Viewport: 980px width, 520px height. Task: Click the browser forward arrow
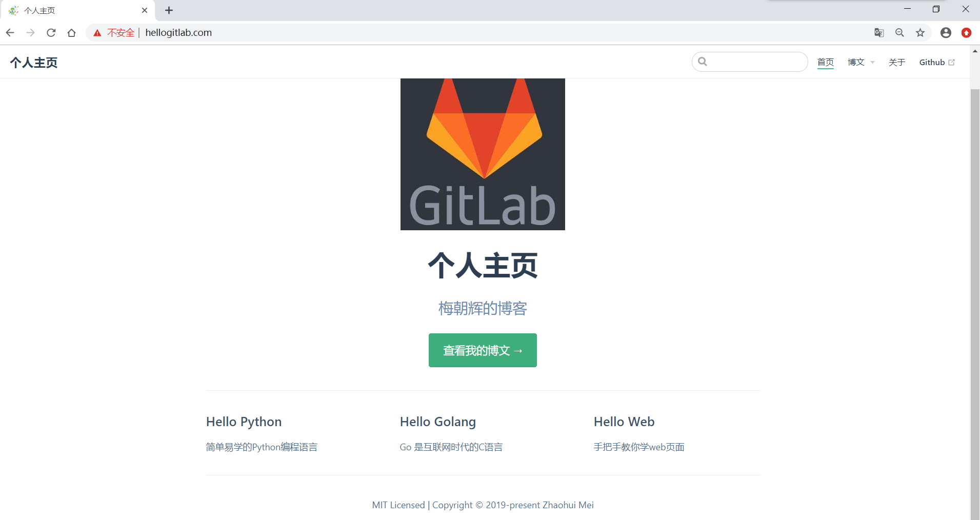31,33
